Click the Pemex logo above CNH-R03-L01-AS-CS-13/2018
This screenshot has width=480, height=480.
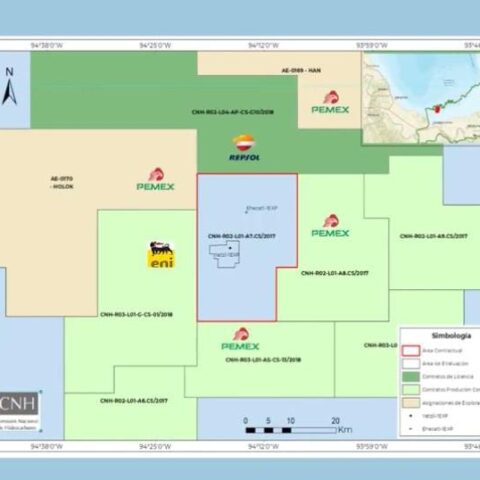(x=240, y=339)
